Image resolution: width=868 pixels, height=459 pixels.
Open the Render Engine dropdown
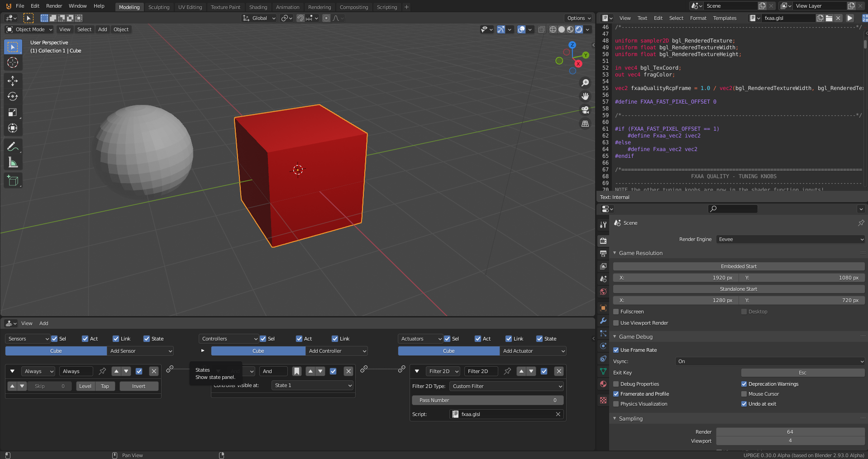790,239
